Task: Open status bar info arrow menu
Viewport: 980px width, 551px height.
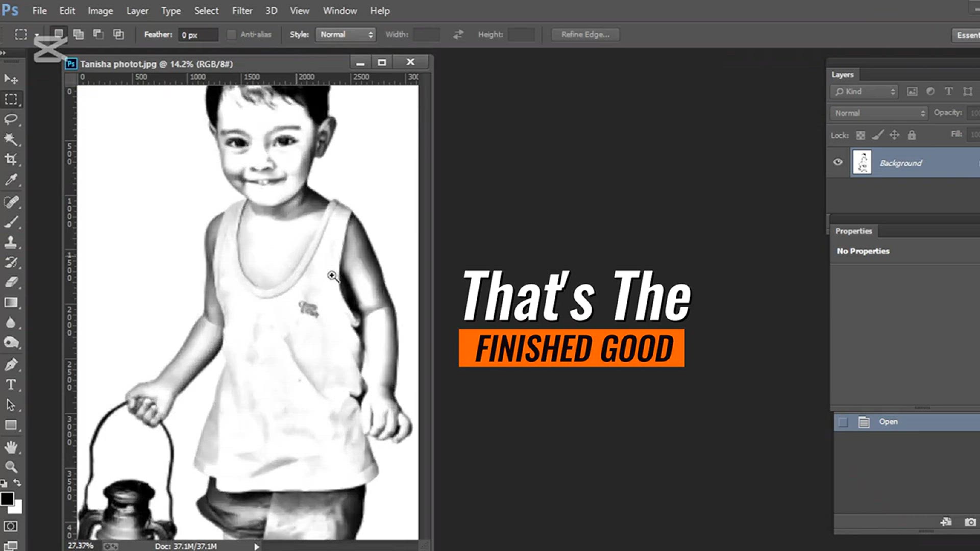Action: [257, 546]
